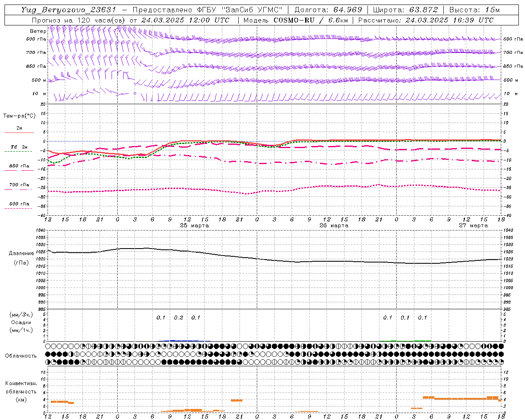The width and height of the screenshot is (525, 420).
Task: Click the Высота: 15м header value
Action: [475, 10]
